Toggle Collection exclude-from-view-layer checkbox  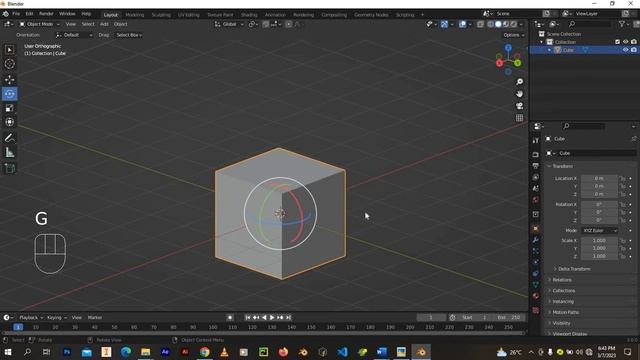[617, 42]
